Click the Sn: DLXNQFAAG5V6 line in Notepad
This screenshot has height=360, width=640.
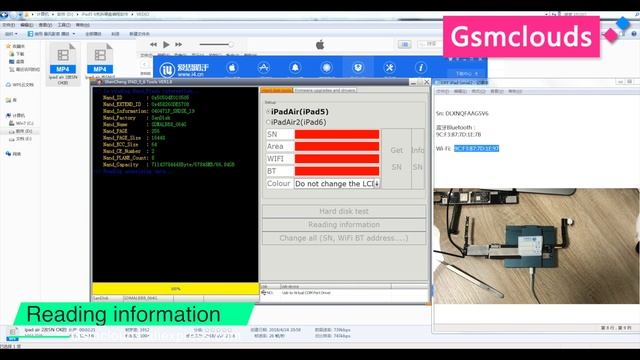[462, 113]
